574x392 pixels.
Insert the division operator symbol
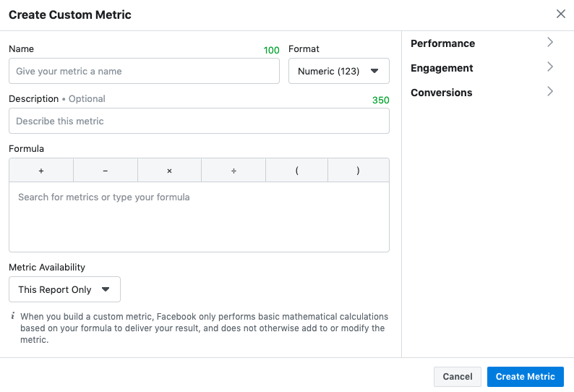(234, 171)
